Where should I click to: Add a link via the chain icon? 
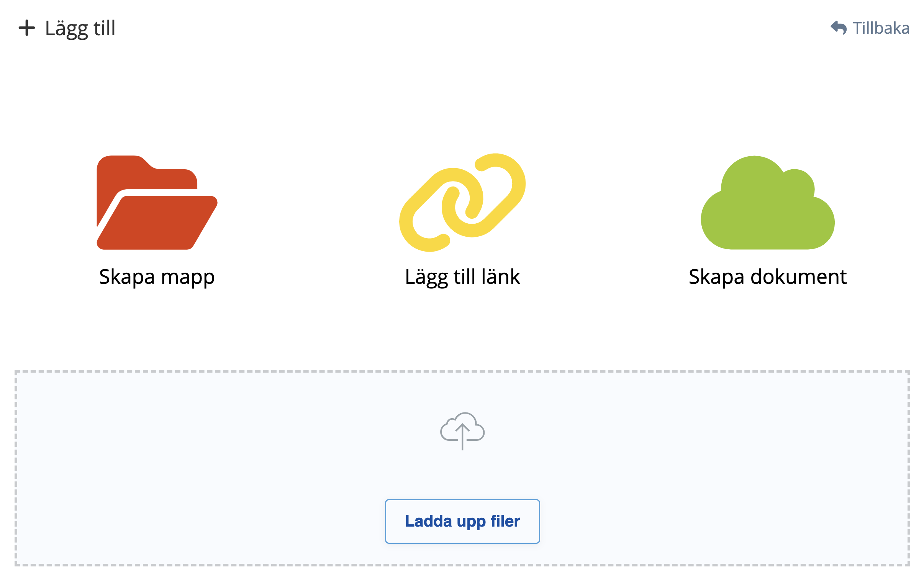(462, 202)
